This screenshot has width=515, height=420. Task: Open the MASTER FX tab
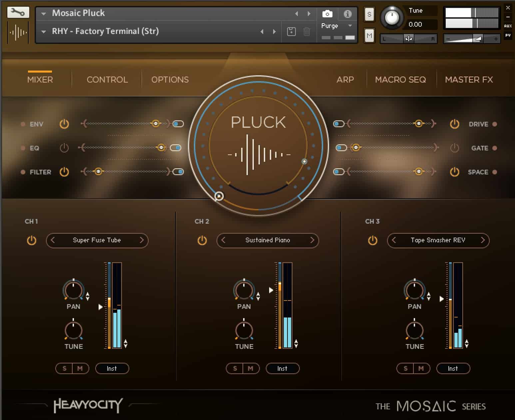tap(469, 80)
